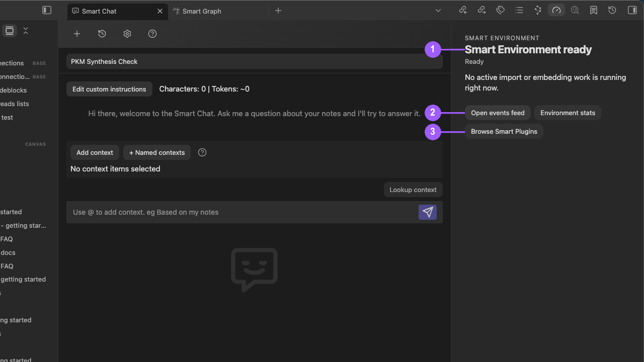The width and height of the screenshot is (644, 362).
Task: Click Open events feed button
Action: point(498,113)
